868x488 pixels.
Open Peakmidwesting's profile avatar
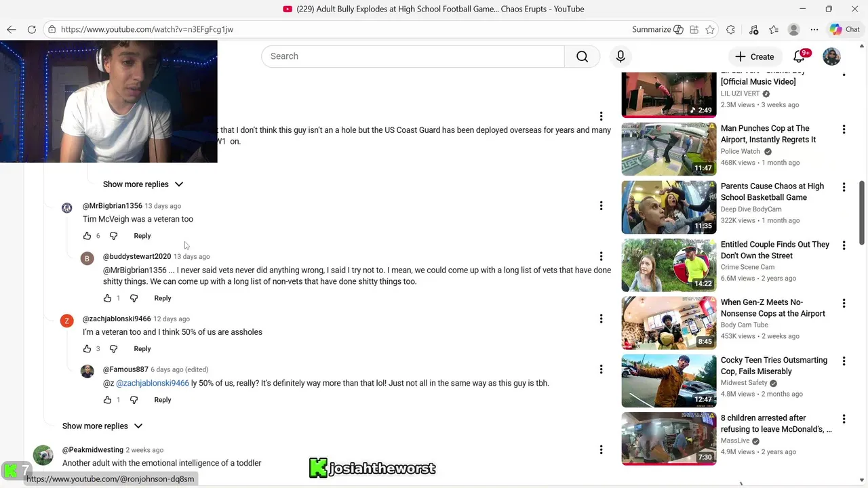point(43,456)
